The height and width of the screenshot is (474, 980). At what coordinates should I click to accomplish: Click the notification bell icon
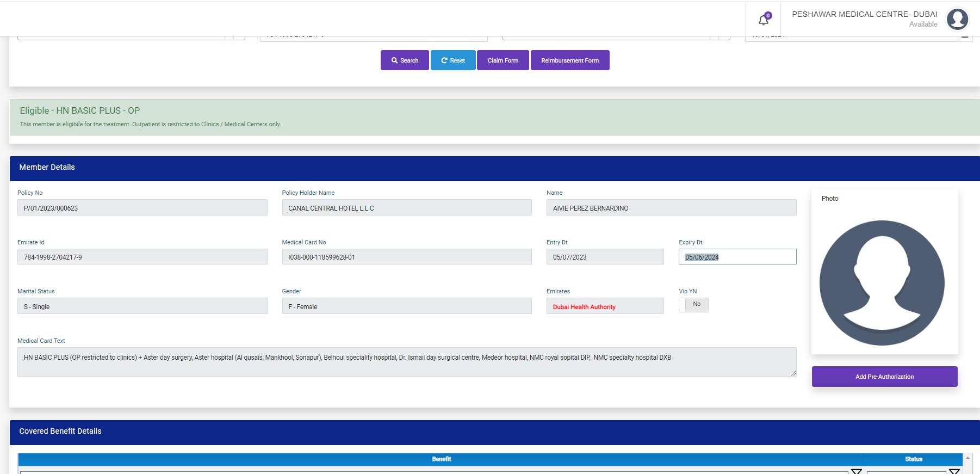[764, 20]
